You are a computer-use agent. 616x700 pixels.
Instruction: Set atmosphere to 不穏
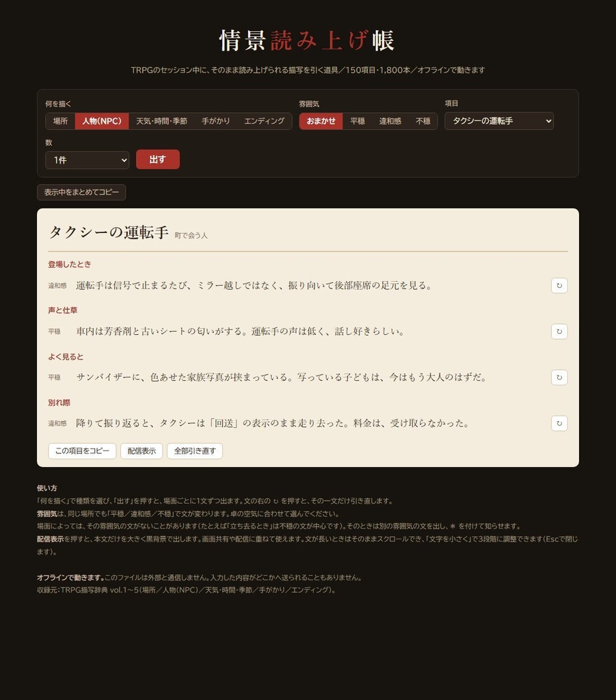tap(423, 121)
